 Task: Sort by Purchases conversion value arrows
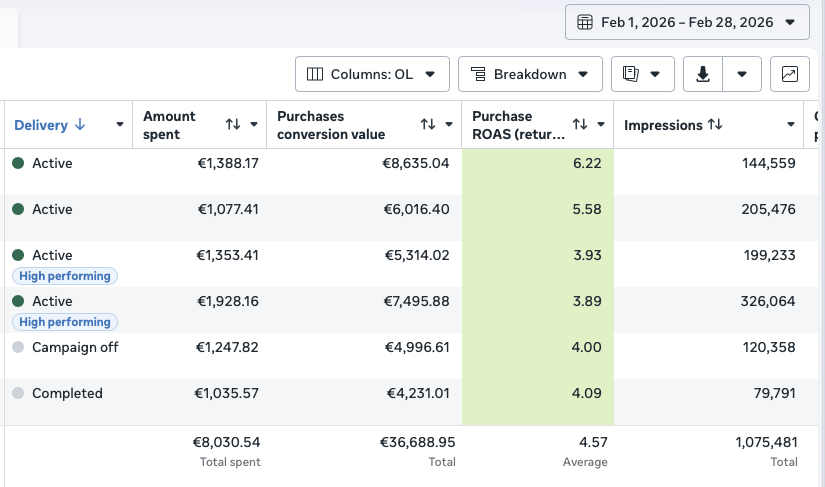(428, 125)
